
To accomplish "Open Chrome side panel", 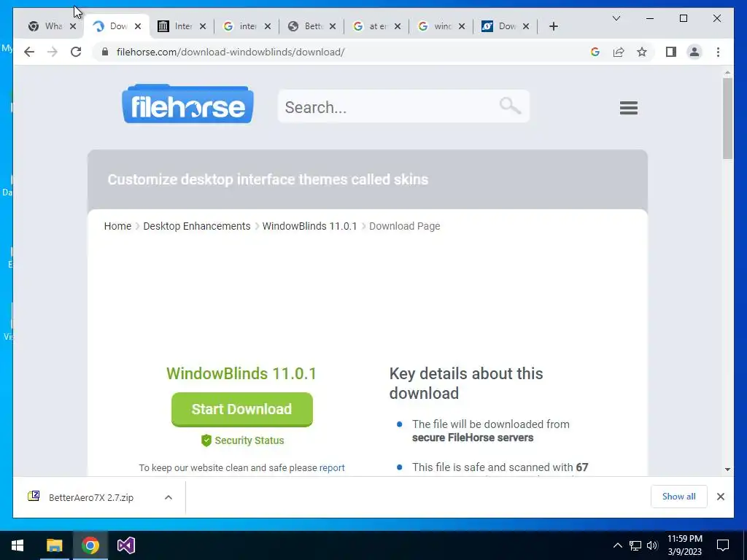I will (x=671, y=52).
